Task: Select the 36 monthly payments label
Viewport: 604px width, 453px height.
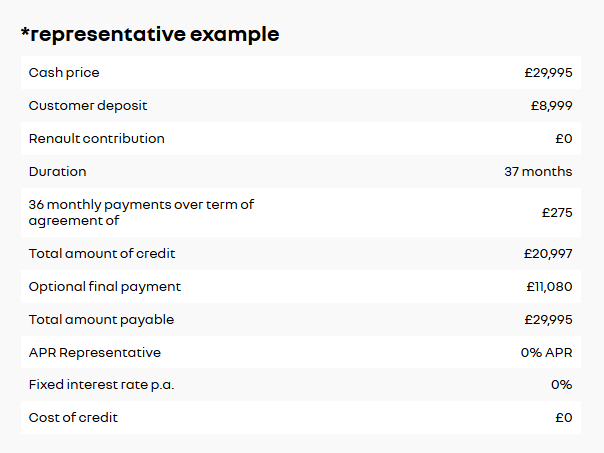Action: (141, 213)
